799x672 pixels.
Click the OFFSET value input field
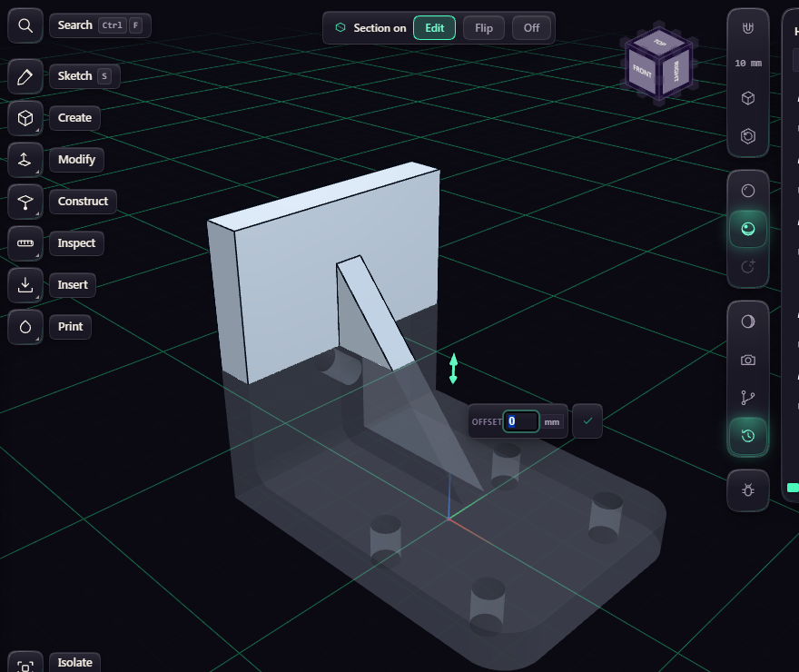click(x=521, y=421)
